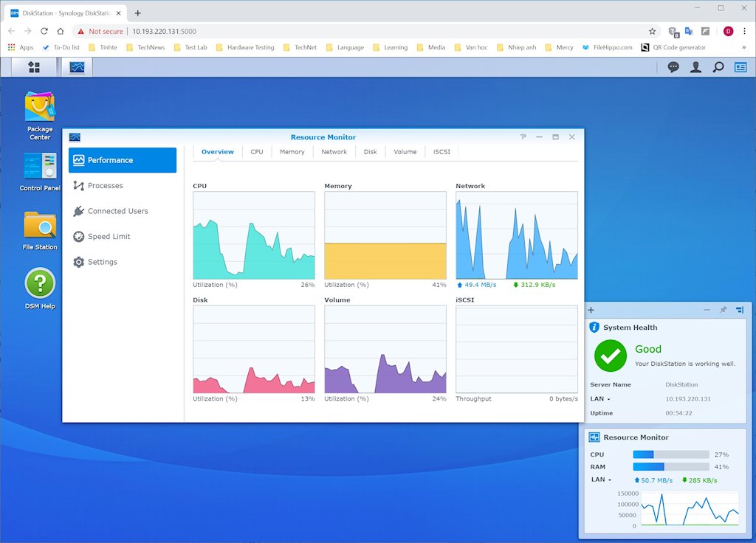Go to Speed Limit section
This screenshot has height=543, width=756.
(x=109, y=237)
